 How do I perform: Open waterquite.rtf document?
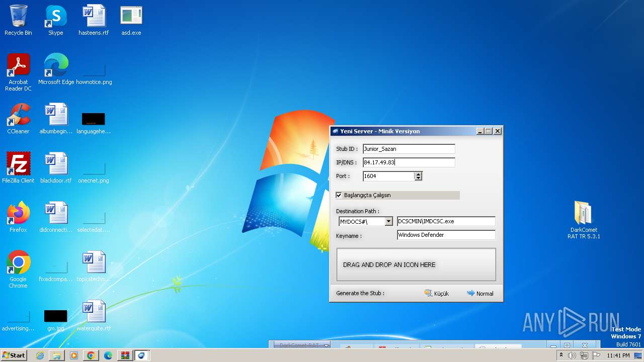[94, 316]
